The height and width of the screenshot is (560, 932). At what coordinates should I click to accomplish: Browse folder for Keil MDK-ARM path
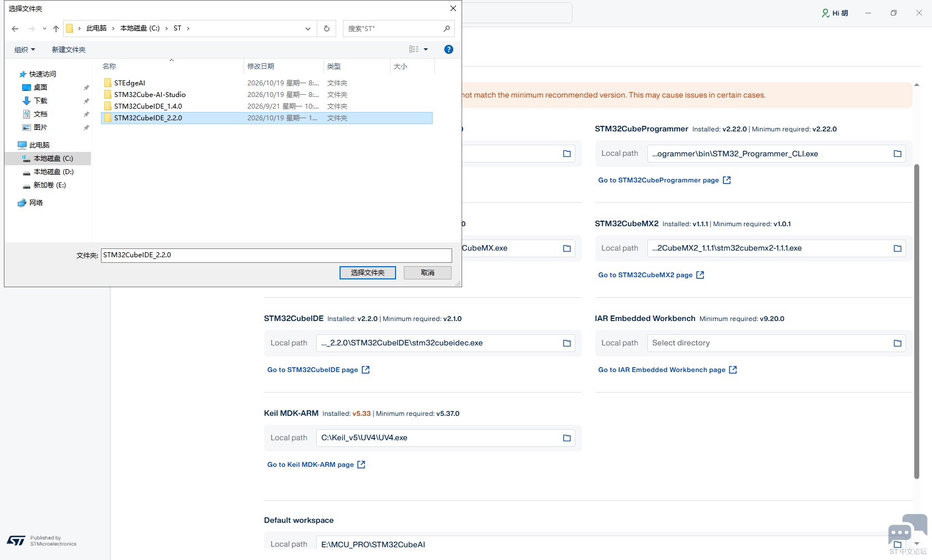coord(567,438)
